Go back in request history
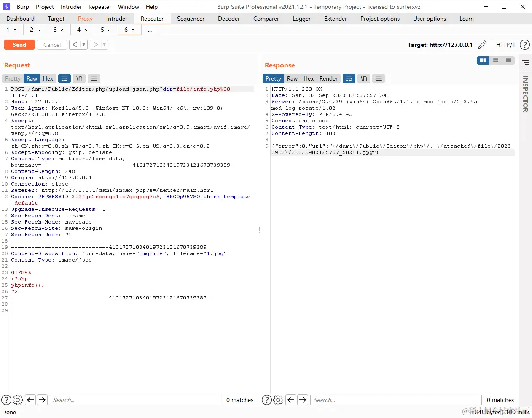This screenshot has width=532, height=418. 75,45
